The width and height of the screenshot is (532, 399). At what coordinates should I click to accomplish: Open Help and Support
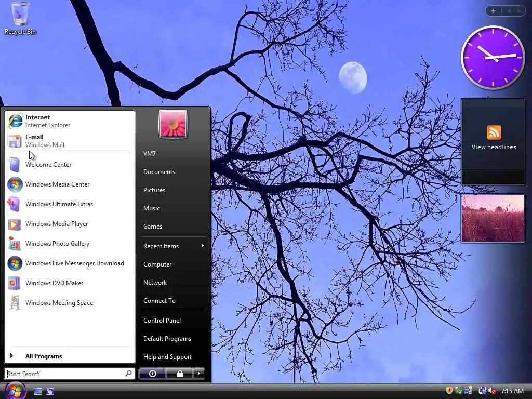(x=174, y=357)
